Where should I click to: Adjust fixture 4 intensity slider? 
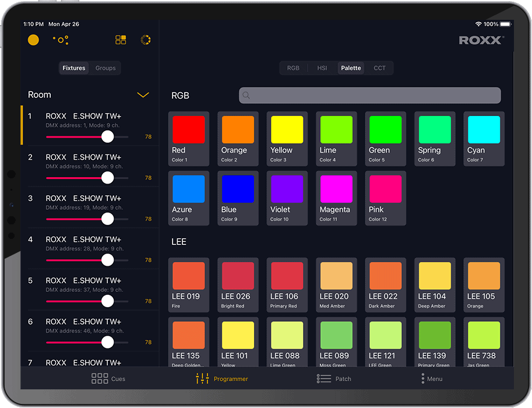click(x=108, y=260)
